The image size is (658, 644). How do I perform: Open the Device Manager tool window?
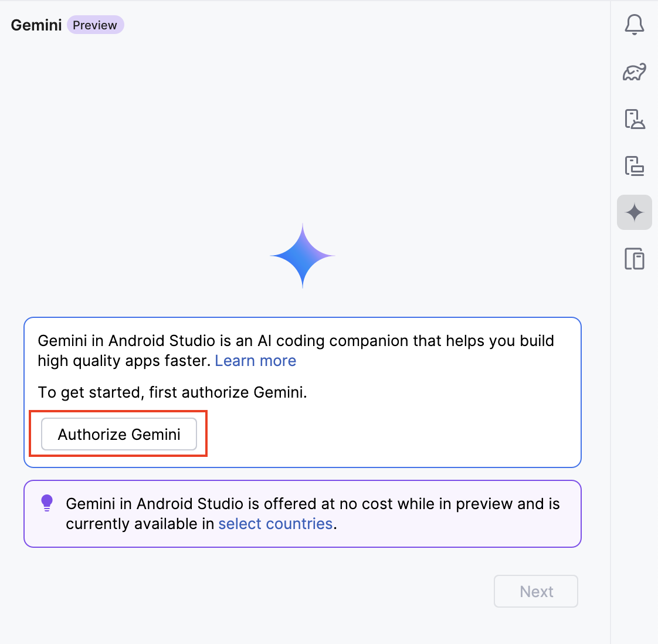[634, 118]
